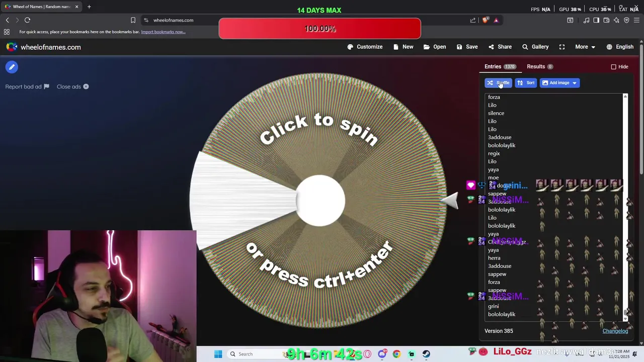Enter fullscreen mode icon
The image size is (644, 362).
coord(562,47)
